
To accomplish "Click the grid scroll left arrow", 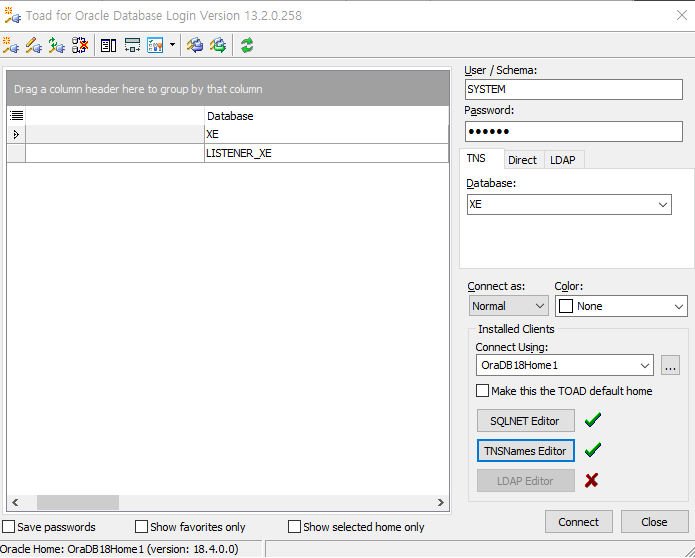I will (15, 503).
